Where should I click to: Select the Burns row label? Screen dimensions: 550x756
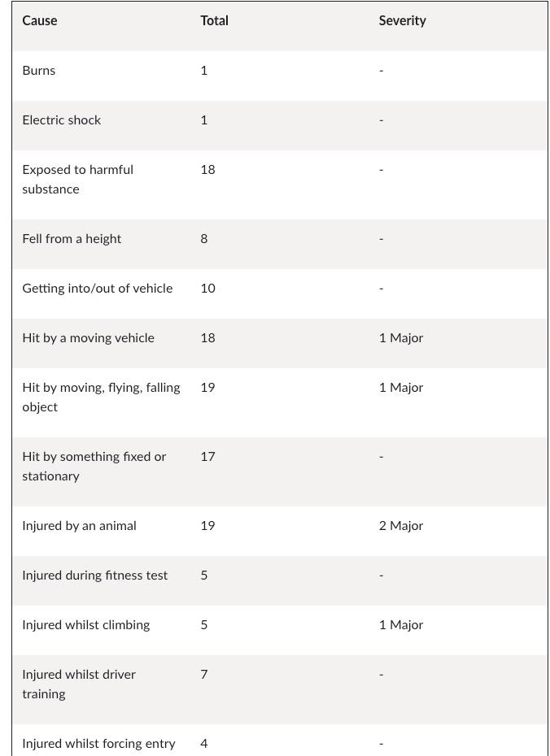[39, 71]
